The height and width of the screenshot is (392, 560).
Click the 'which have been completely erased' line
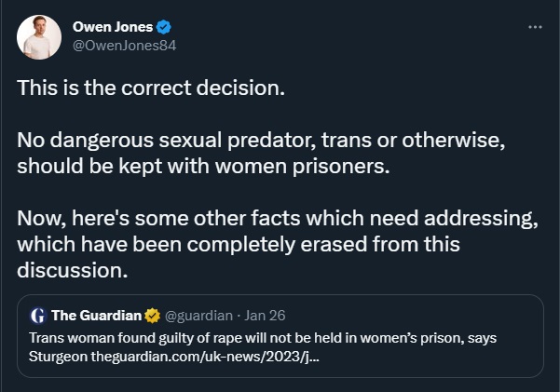[x=239, y=244]
